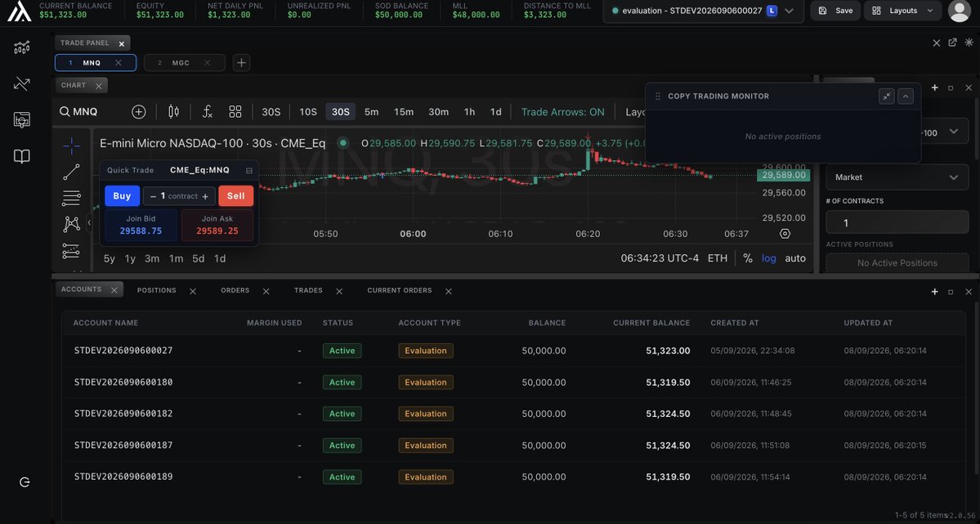Select the 15m timeframe
980x524 pixels.
click(x=404, y=112)
